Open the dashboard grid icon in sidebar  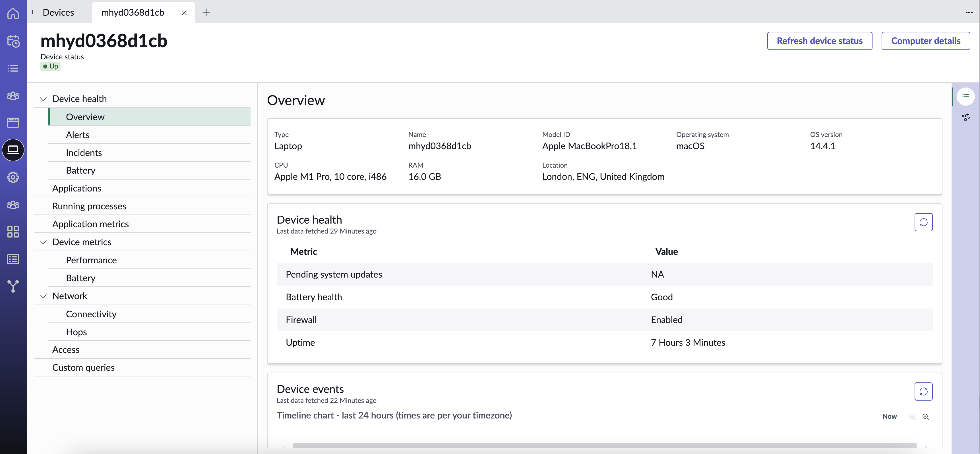point(13,232)
